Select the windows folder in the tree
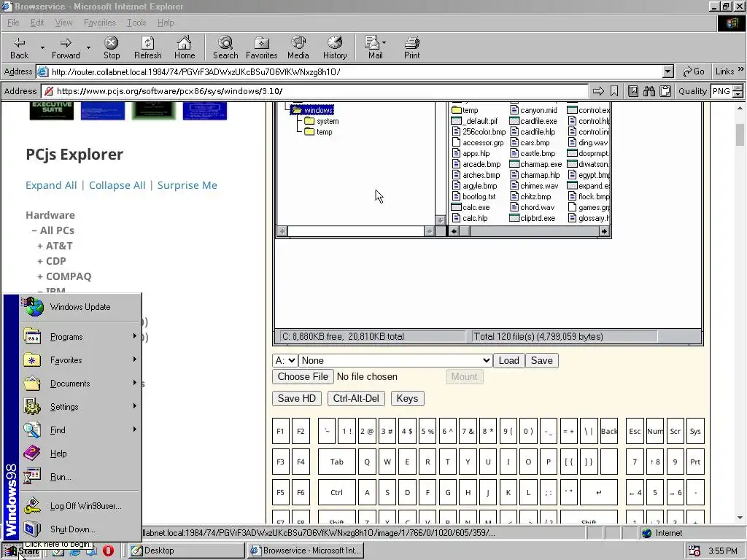Viewport: 747px width, 560px height. tap(312, 110)
